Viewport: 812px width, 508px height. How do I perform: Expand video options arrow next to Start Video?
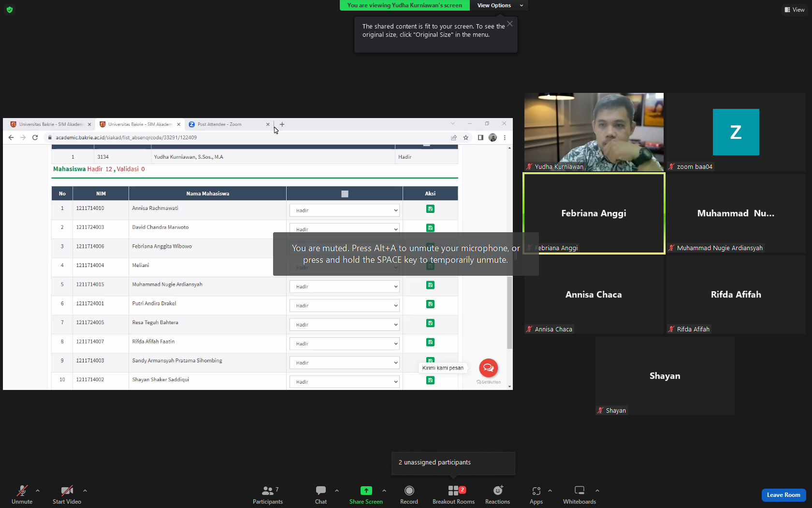coord(85,491)
